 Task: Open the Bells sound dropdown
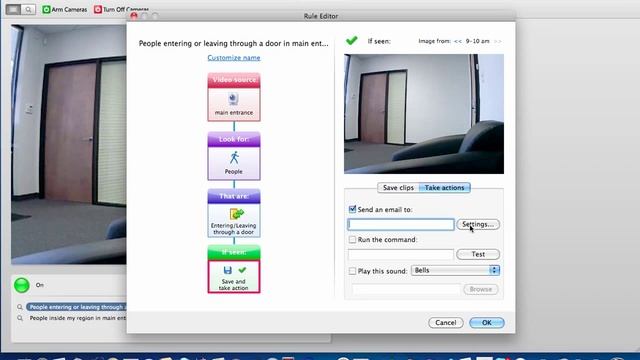click(x=456, y=270)
